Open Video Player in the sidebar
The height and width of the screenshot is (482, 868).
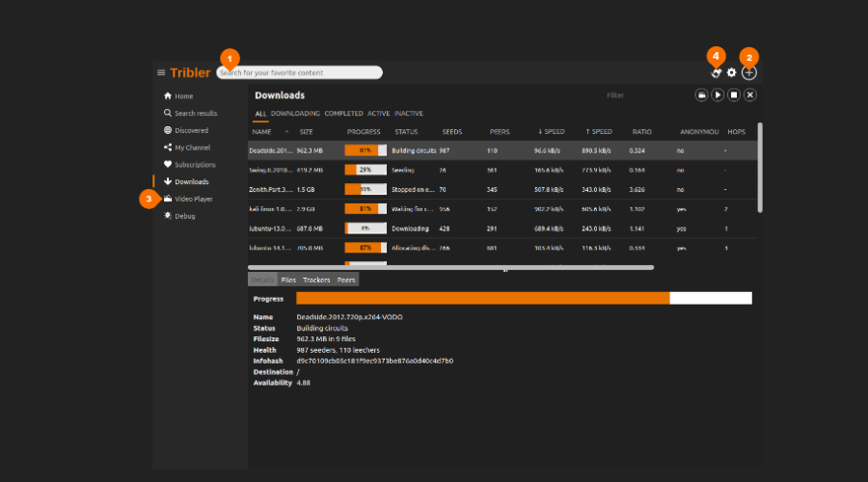(x=194, y=200)
